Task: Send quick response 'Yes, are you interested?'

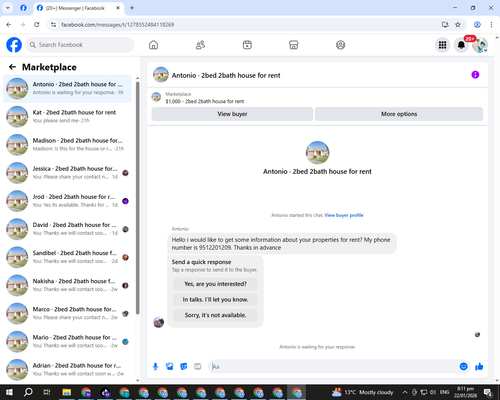Action: 215,284
